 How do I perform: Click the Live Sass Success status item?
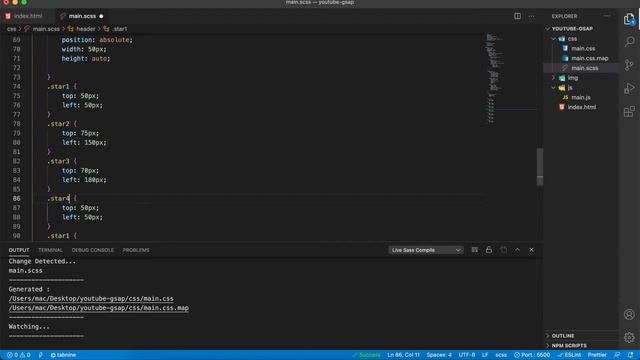[x=366, y=355]
